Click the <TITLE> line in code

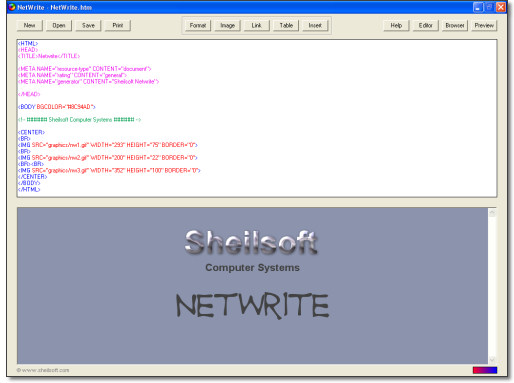pyautogui.click(x=49, y=56)
